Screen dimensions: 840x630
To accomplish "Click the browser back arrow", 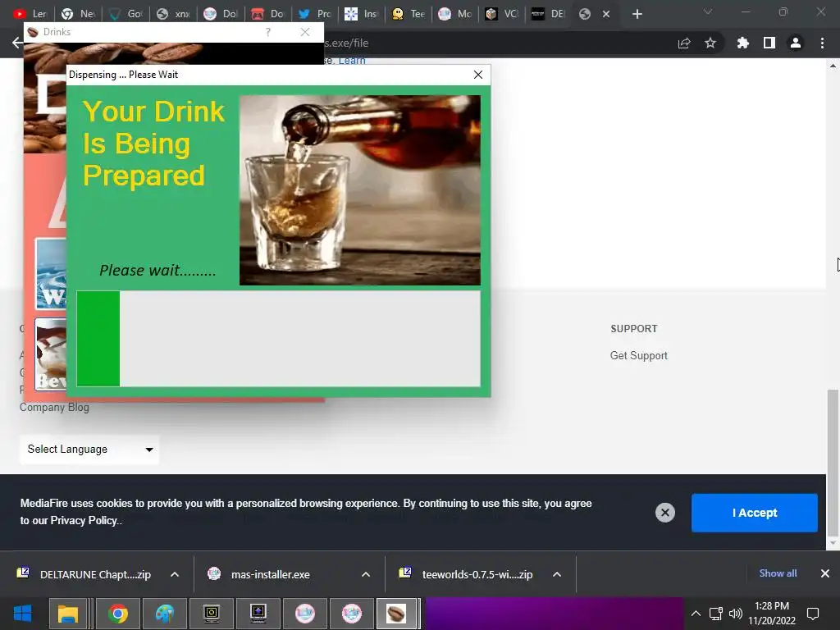I will click(17, 43).
